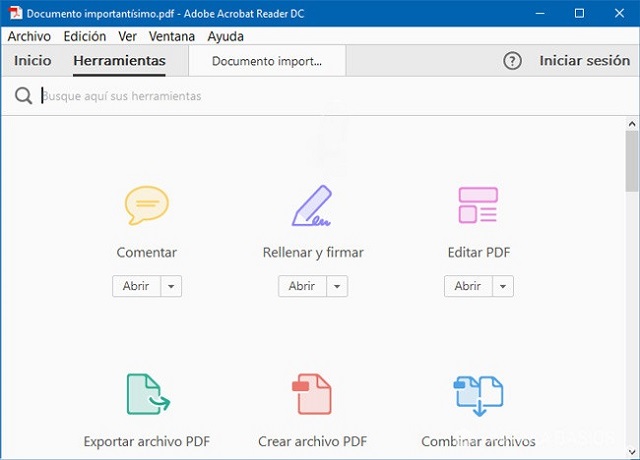Click the scrollbar down arrow
The width and height of the screenshot is (640, 460).
[x=632, y=452]
